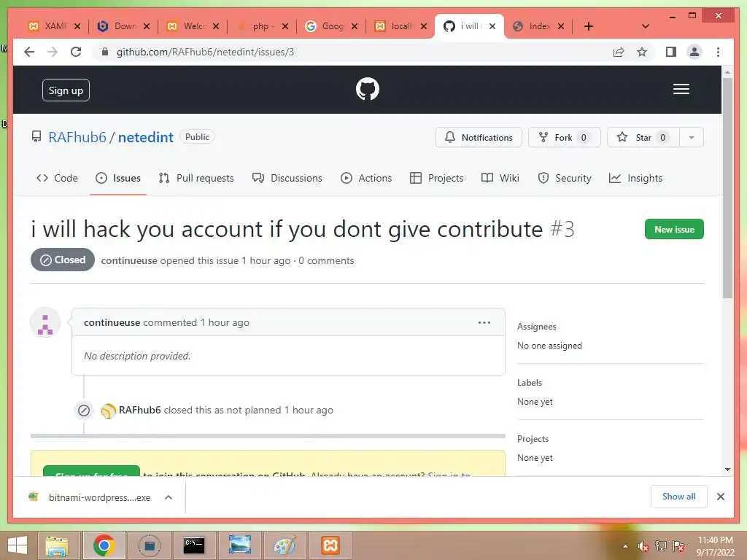Screen dimensions: 747x560
Task: Star the repository with the Star button
Action: [643, 138]
